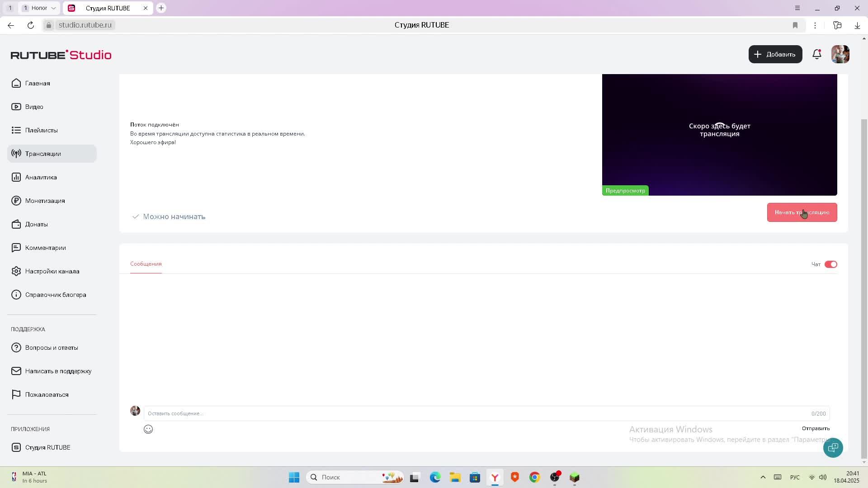Click the Добавить button
The image size is (868, 488).
click(x=775, y=54)
